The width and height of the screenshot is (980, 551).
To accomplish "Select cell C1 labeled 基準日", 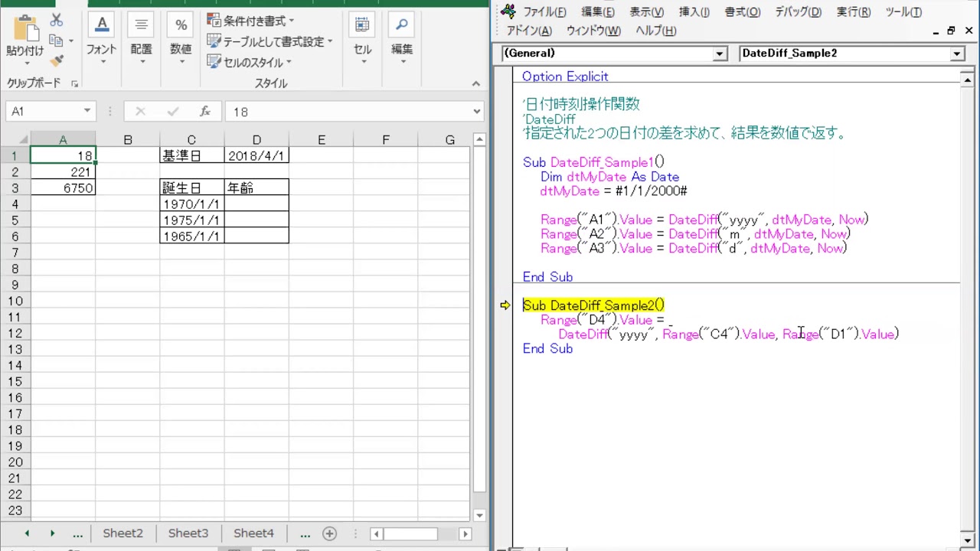I will 192,156.
